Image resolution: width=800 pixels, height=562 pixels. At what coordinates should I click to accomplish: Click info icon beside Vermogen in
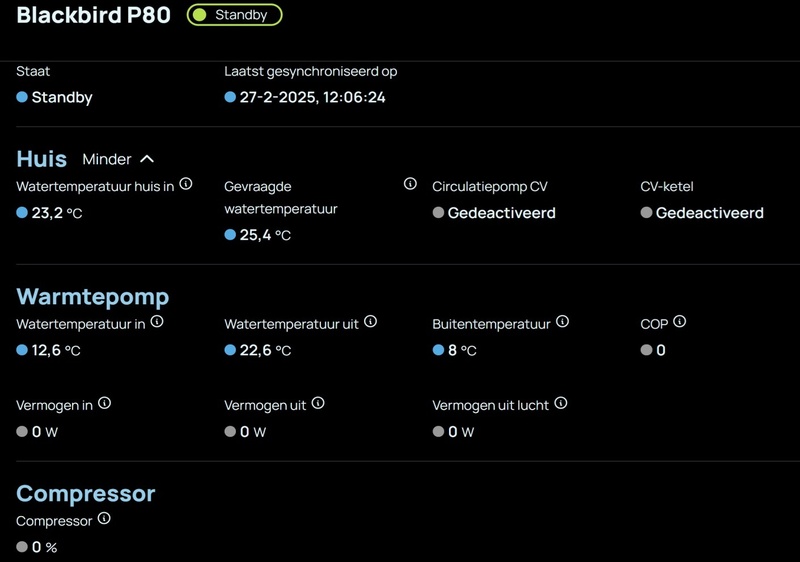tap(105, 403)
